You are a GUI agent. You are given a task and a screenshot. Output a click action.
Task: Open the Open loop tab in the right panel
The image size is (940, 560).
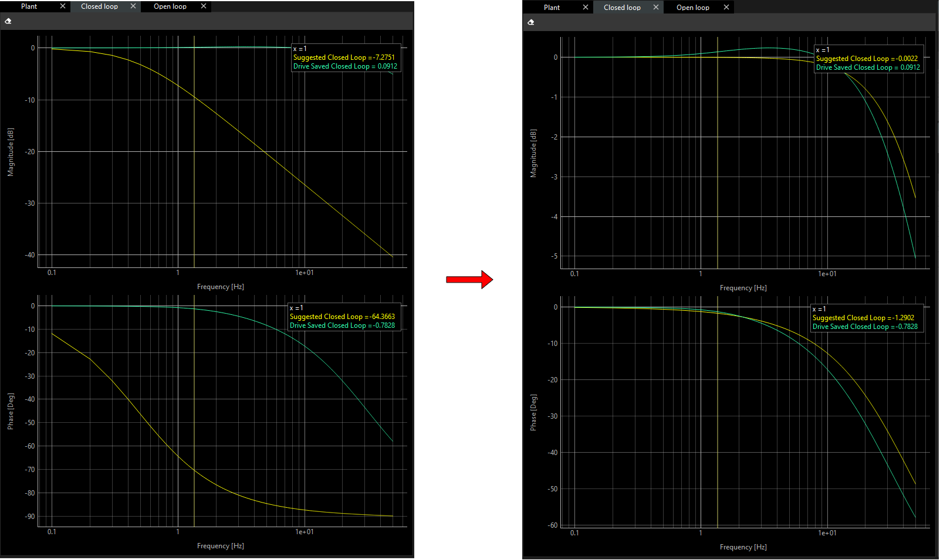point(693,8)
